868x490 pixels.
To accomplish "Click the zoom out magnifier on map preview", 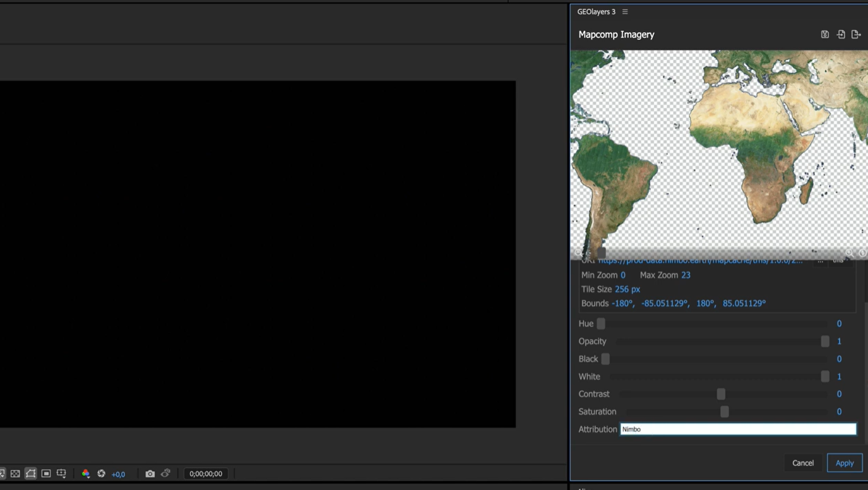I will click(x=579, y=253).
